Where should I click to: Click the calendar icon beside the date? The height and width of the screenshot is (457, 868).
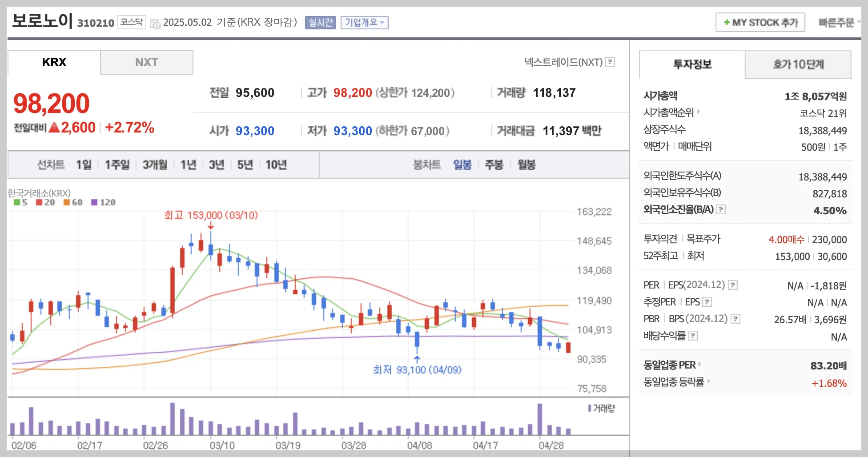click(x=155, y=23)
